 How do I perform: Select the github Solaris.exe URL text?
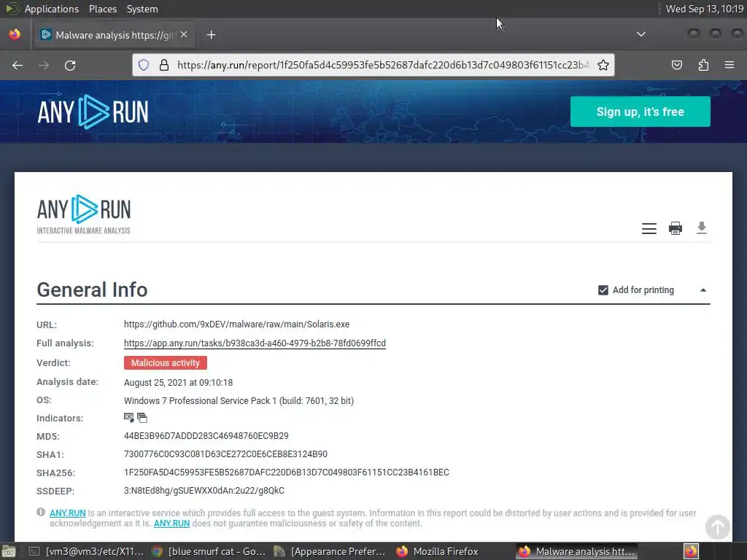tap(237, 324)
